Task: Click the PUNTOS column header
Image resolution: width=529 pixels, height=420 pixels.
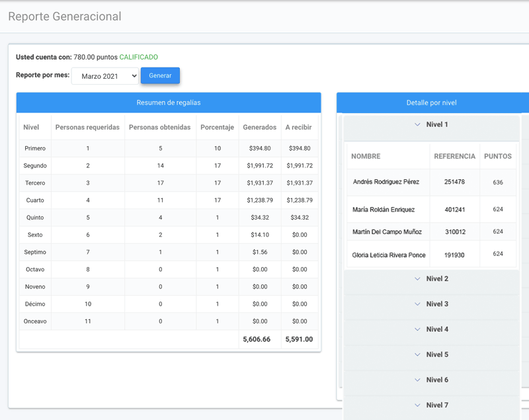Action: click(497, 157)
